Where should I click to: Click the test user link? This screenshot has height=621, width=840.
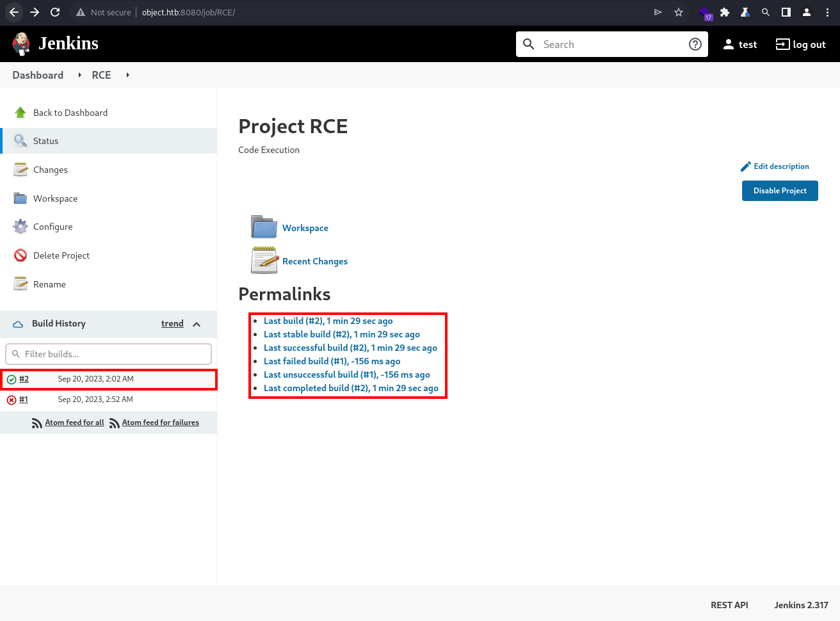[x=740, y=44]
